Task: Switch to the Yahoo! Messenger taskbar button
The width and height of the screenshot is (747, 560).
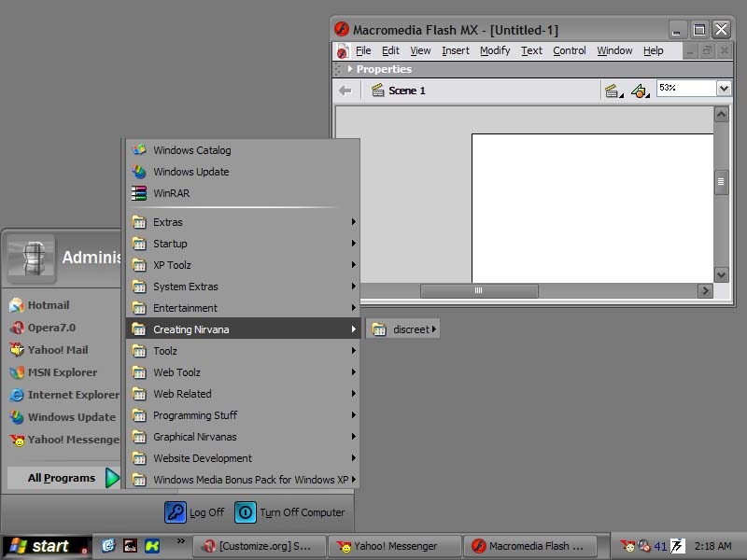Action: [x=395, y=546]
